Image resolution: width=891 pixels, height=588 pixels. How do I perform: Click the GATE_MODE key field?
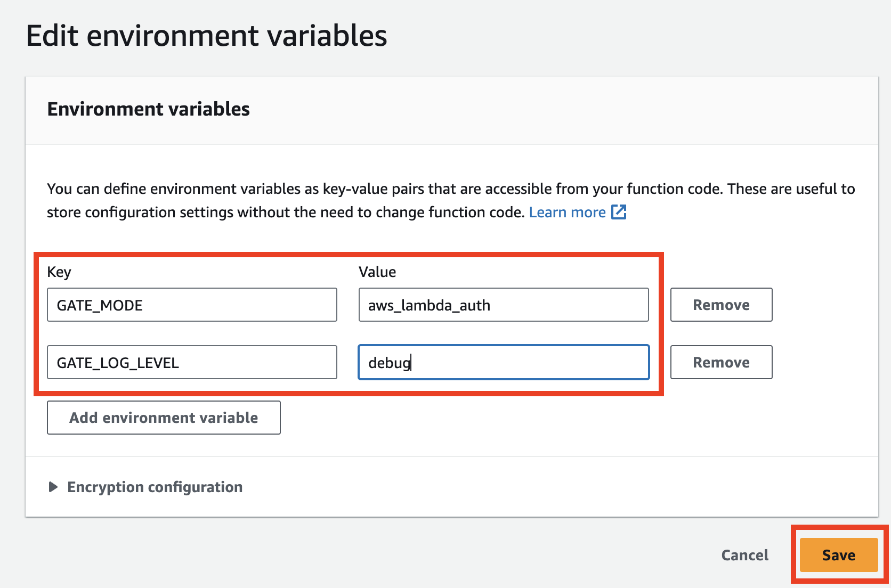click(x=192, y=305)
